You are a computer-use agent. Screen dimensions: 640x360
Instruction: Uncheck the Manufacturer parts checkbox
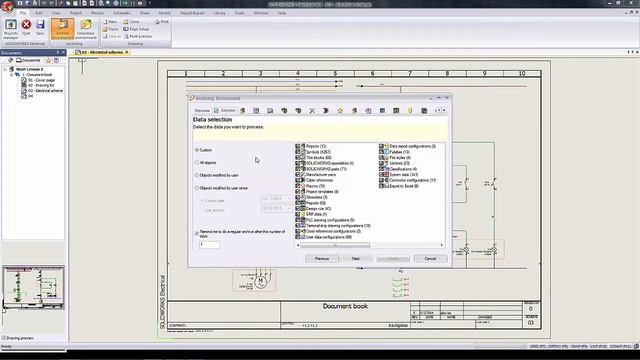[x=298, y=175]
